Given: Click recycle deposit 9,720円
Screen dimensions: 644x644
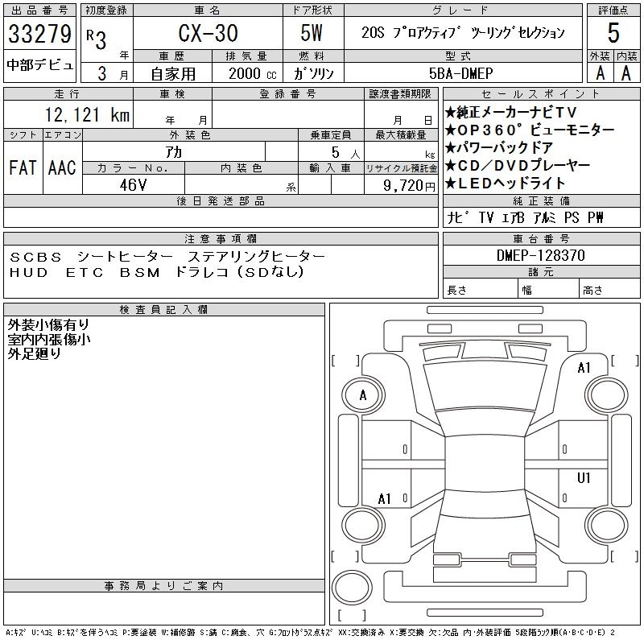Looking at the screenshot, I should click(409, 186).
